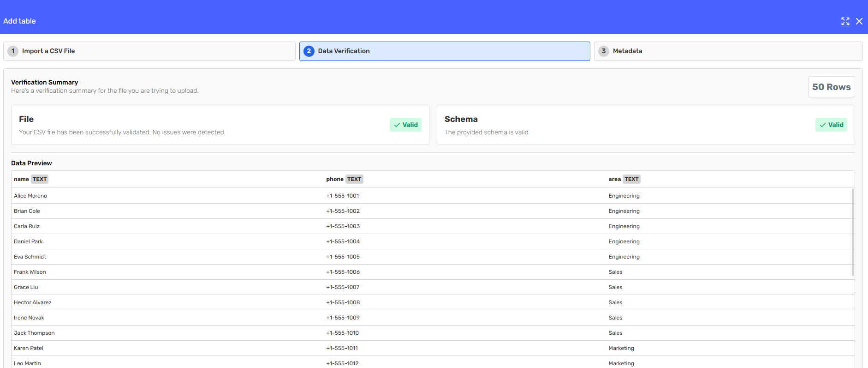This screenshot has height=368, width=868.
Task: Click the 50 Rows counter
Action: (x=831, y=87)
